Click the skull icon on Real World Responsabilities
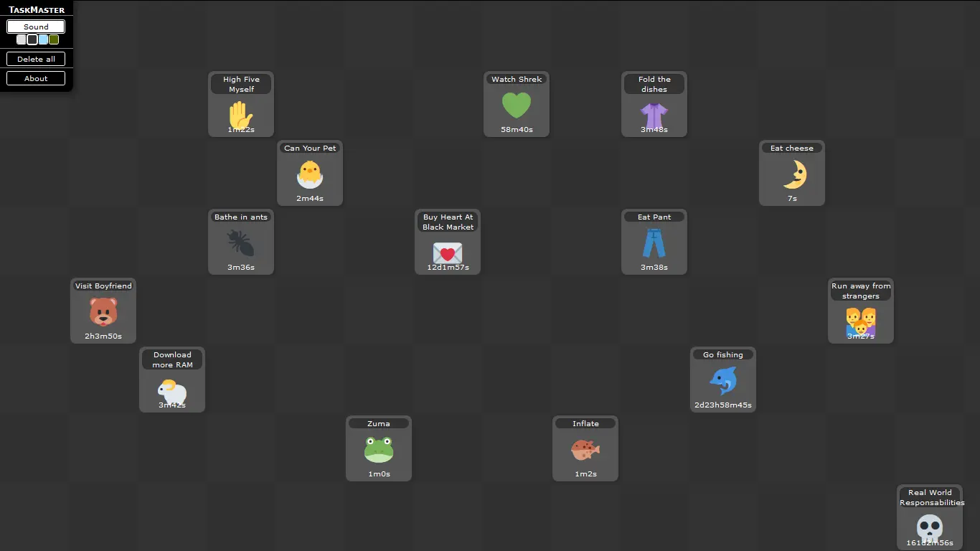 coord(930,528)
